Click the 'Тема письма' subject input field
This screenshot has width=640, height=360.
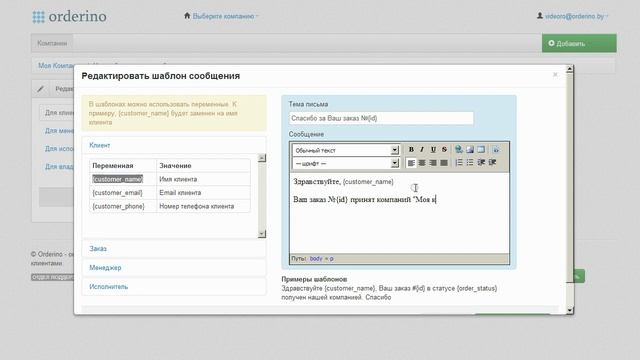click(381, 118)
